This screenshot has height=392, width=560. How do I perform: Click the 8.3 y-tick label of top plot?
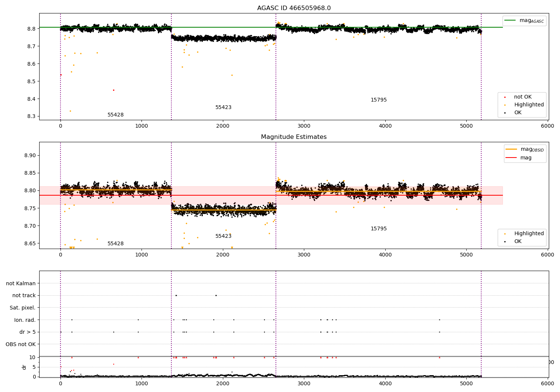31,116
